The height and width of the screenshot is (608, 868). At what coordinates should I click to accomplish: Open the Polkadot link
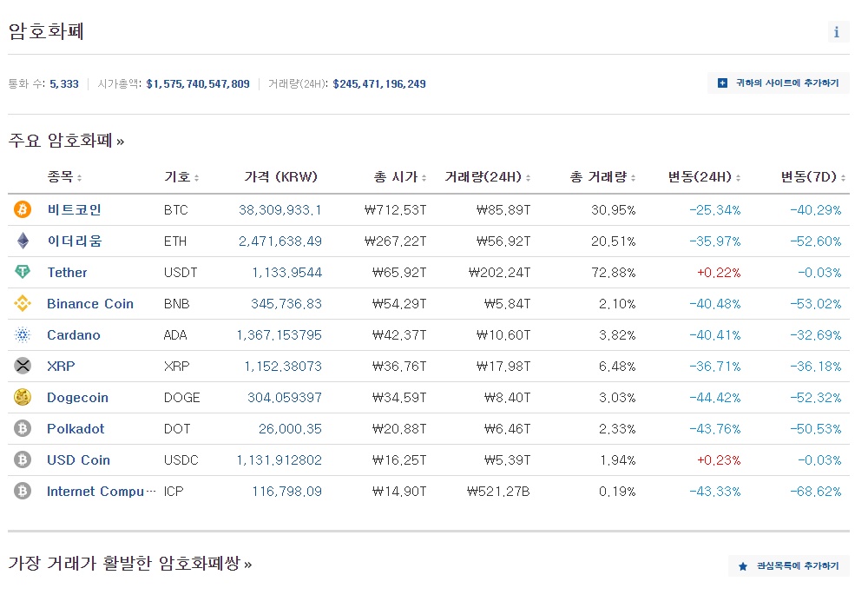pos(76,428)
